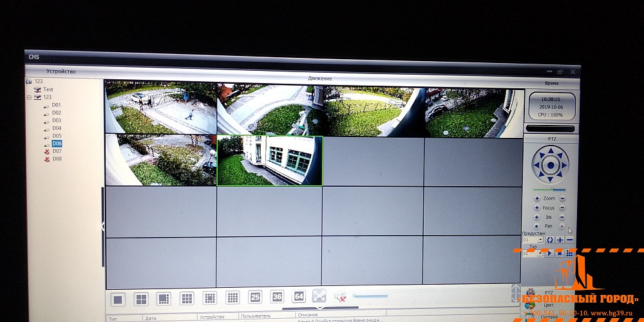Image resolution: width=644 pixels, height=322 pixels.
Task: Select disconnected channel D07
Action: (57, 151)
